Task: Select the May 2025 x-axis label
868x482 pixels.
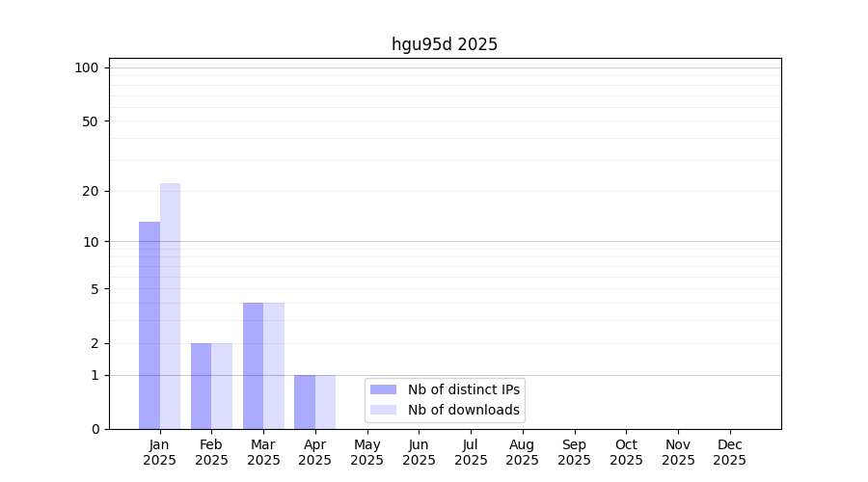Action: pyautogui.click(x=366, y=452)
